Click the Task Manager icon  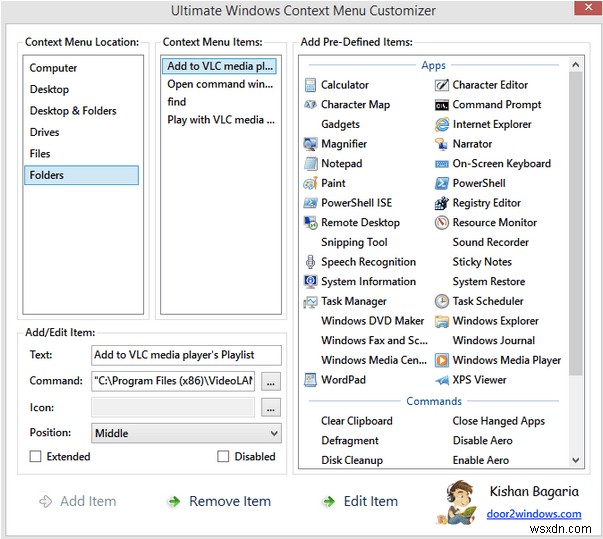(311, 301)
